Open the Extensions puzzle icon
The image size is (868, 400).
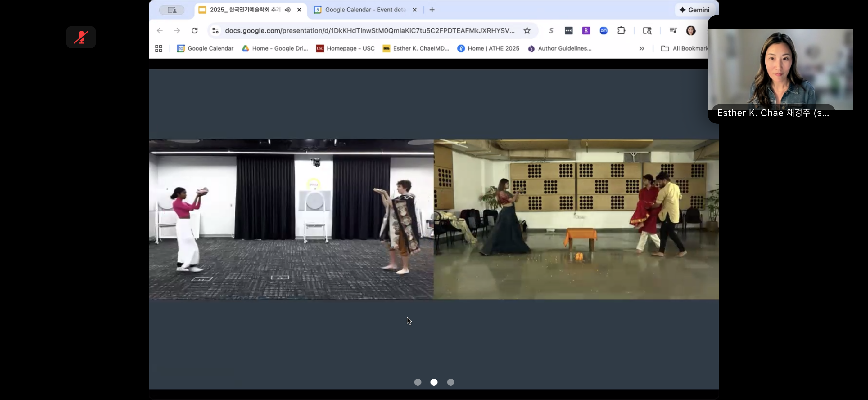(x=621, y=31)
